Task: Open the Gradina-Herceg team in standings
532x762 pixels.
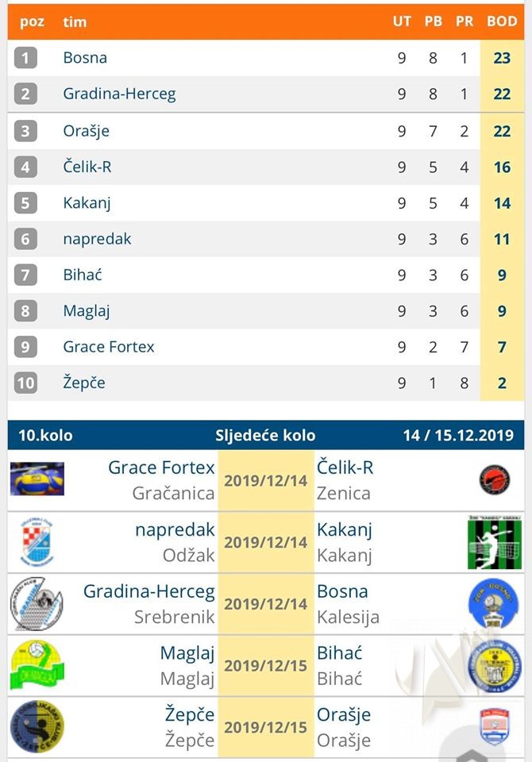Action: [x=119, y=94]
